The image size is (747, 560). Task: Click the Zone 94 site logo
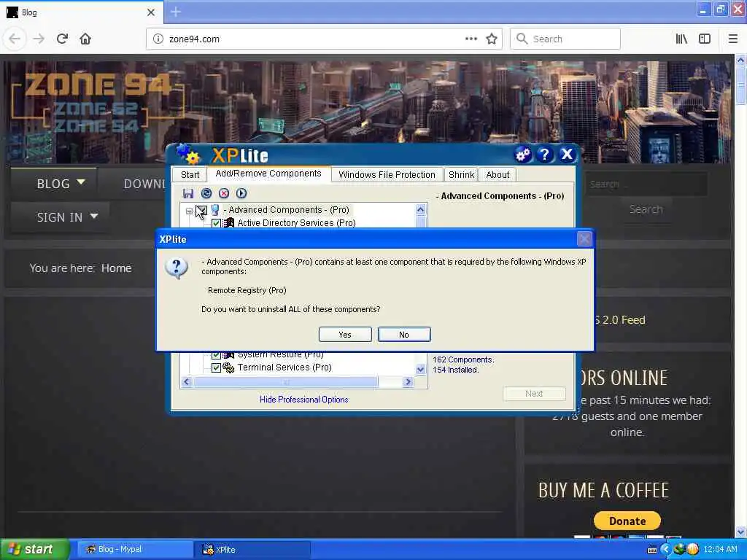click(x=98, y=102)
